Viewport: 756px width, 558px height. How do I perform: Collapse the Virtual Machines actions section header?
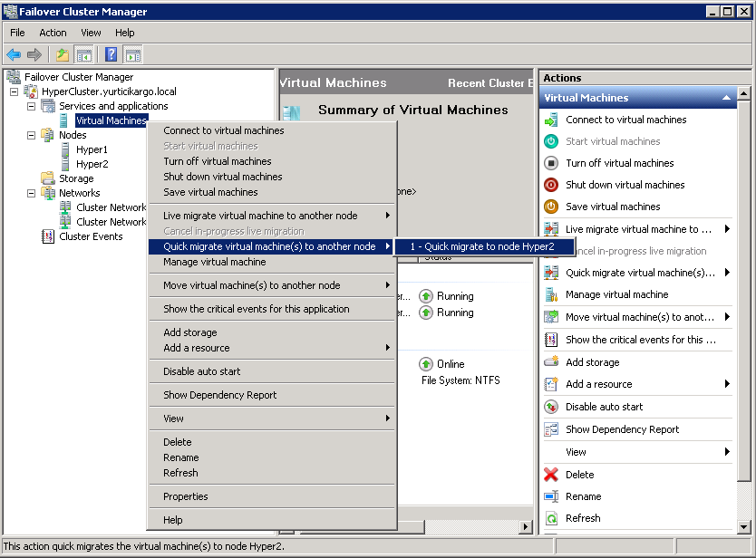coord(726,98)
